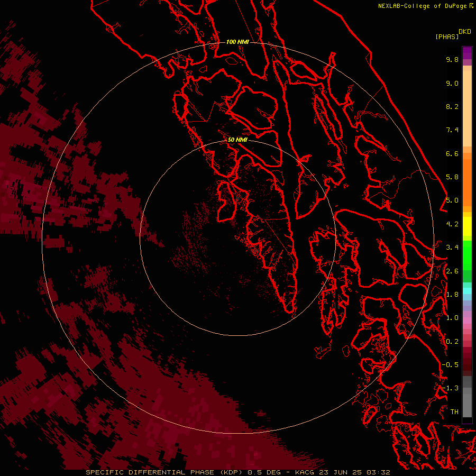This screenshot has width=476, height=476.
Task: Click the 5.8 color scale value
Action: point(452,177)
